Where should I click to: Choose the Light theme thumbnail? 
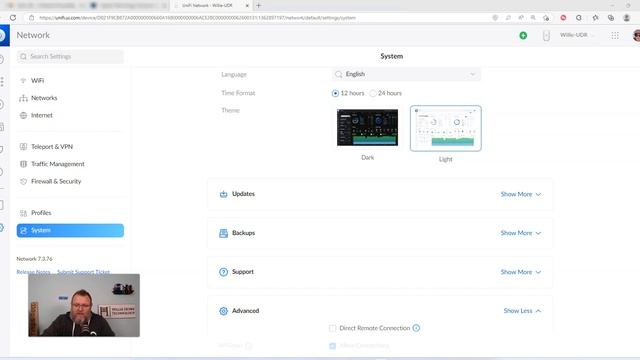coord(446,129)
